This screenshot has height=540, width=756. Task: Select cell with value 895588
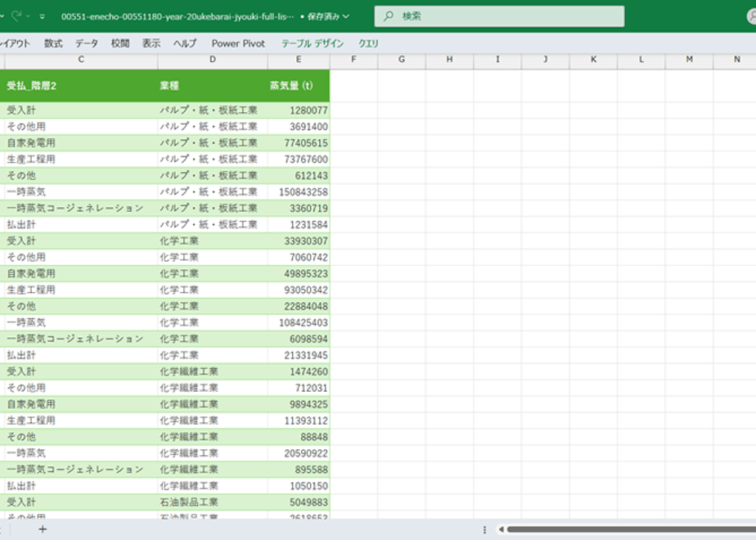click(x=299, y=470)
